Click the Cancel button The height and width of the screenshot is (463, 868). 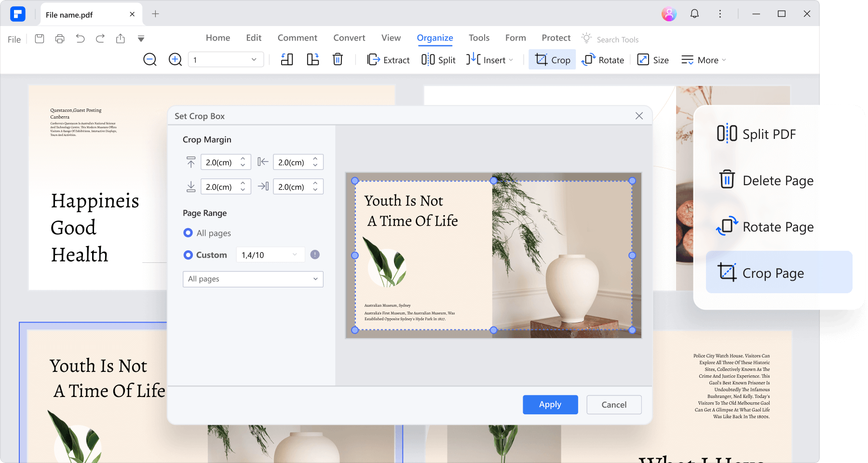pos(614,405)
